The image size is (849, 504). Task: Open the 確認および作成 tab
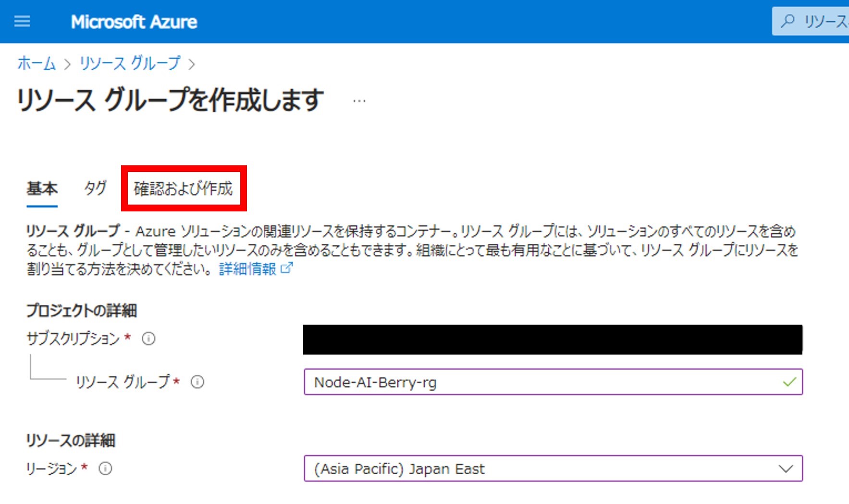coord(183,189)
